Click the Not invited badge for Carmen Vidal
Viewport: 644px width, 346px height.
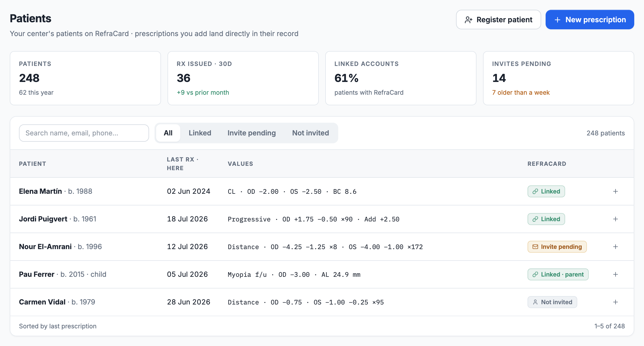coord(552,302)
